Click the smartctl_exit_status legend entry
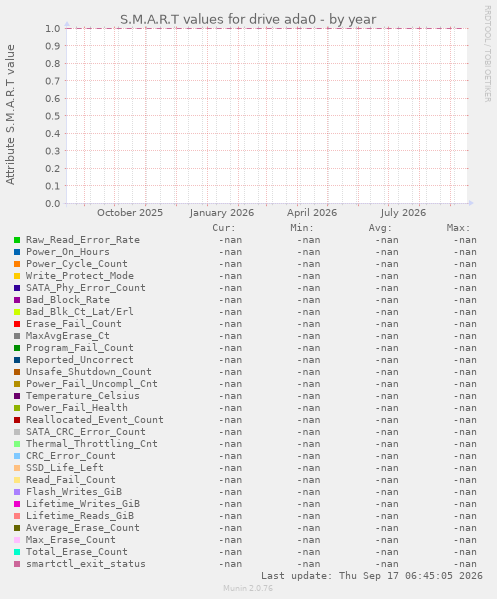Screen dimensions: 497x599 pyautogui.click(x=86, y=564)
